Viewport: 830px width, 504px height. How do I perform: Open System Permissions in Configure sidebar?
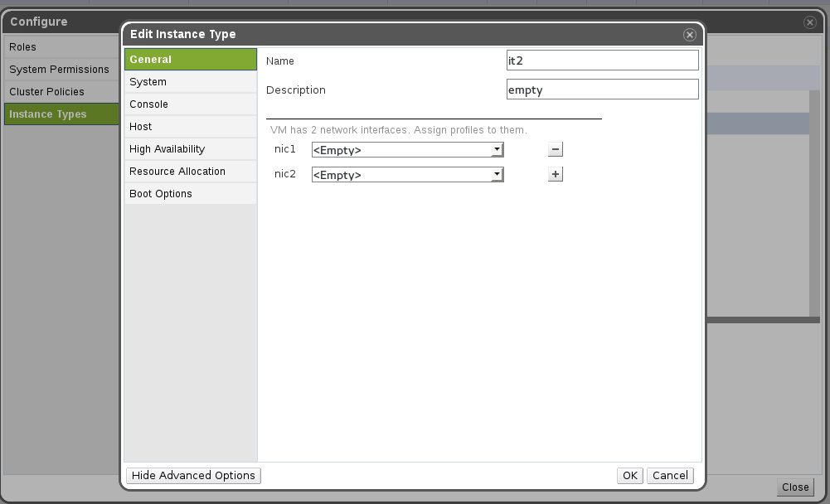60,70
